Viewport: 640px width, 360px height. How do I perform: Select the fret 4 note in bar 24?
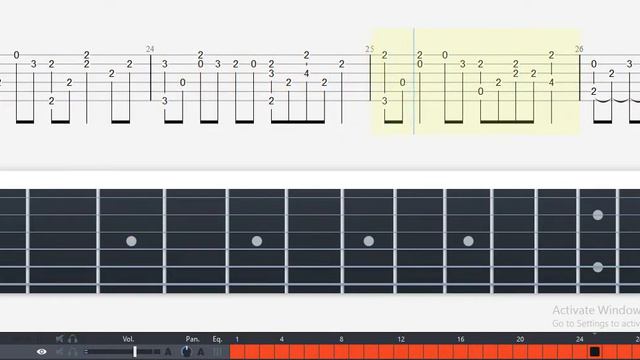(x=307, y=73)
